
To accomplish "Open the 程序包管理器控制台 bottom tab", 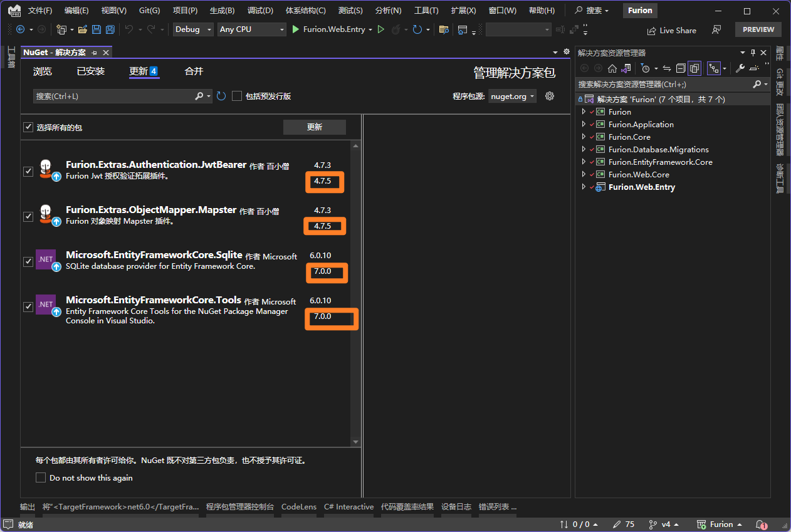I will [x=240, y=507].
